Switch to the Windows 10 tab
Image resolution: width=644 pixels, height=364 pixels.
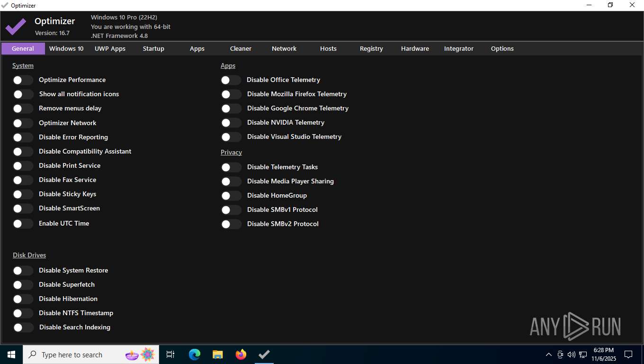[66, 48]
